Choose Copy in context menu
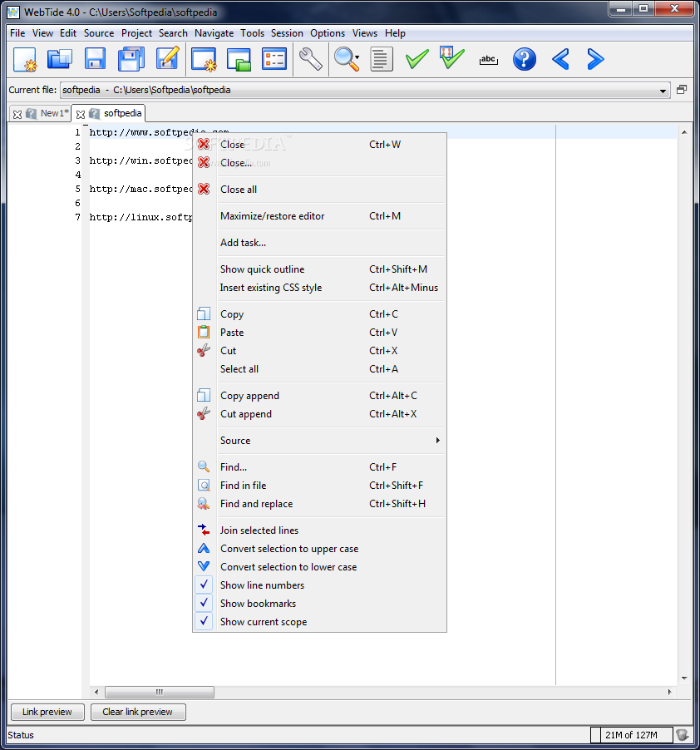Viewport: 700px width, 750px height. point(319,314)
